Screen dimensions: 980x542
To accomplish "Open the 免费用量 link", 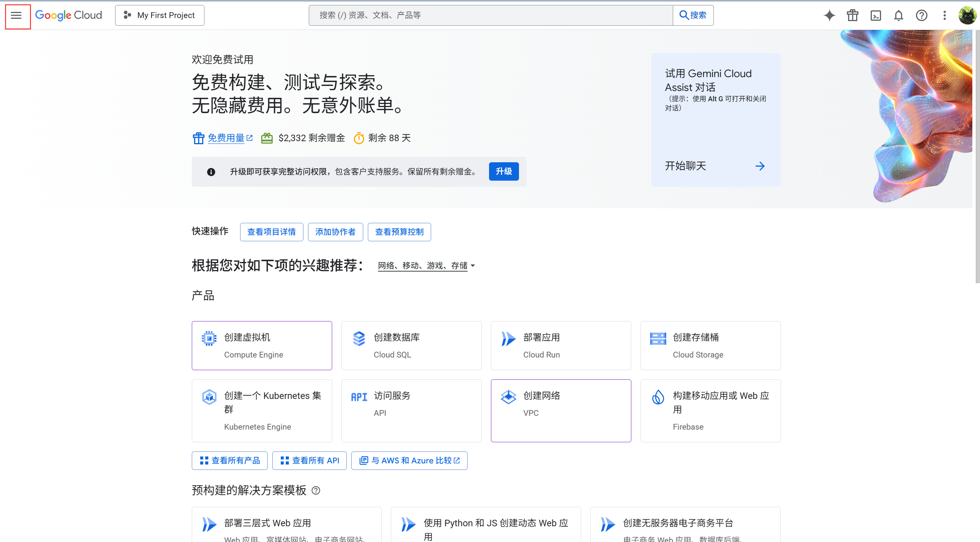I will pos(226,138).
